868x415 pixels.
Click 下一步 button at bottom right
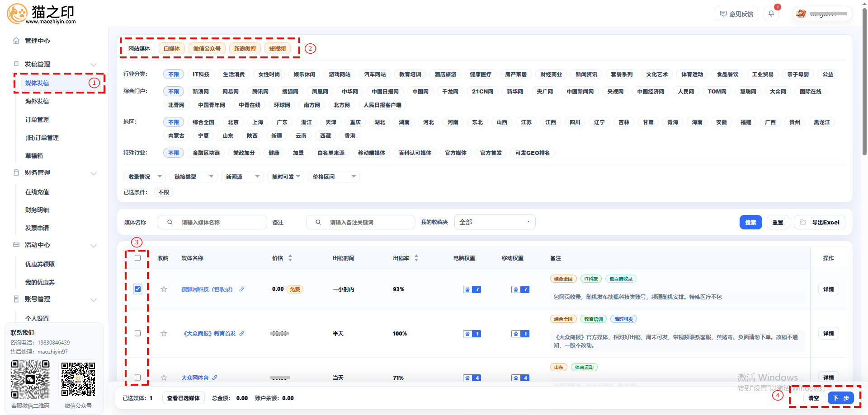coord(840,398)
